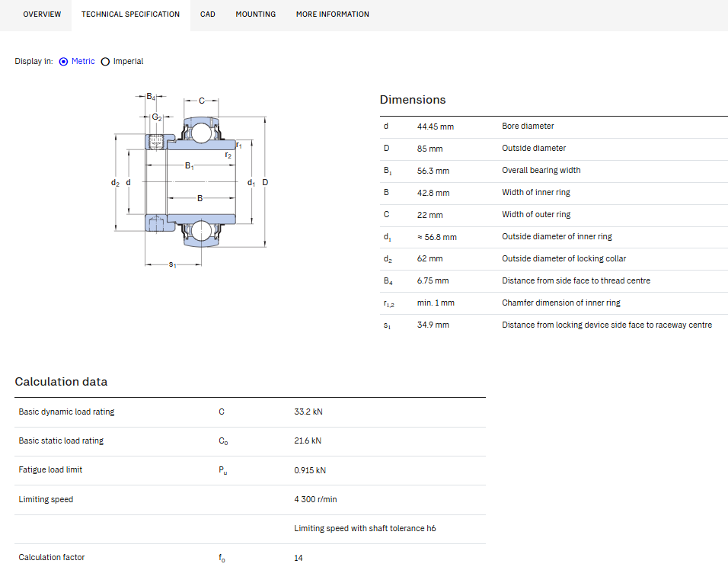This screenshot has height=567, width=728.
Task: Click the ≈ 56.8 mm value
Action: [x=437, y=237]
